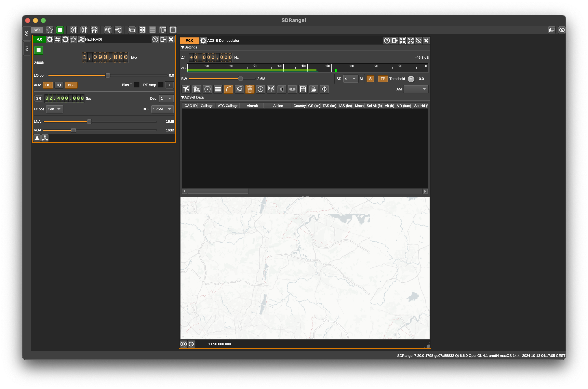The height and width of the screenshot is (389, 588).
Task: Click the LNA gain slider handle
Action: (89, 122)
